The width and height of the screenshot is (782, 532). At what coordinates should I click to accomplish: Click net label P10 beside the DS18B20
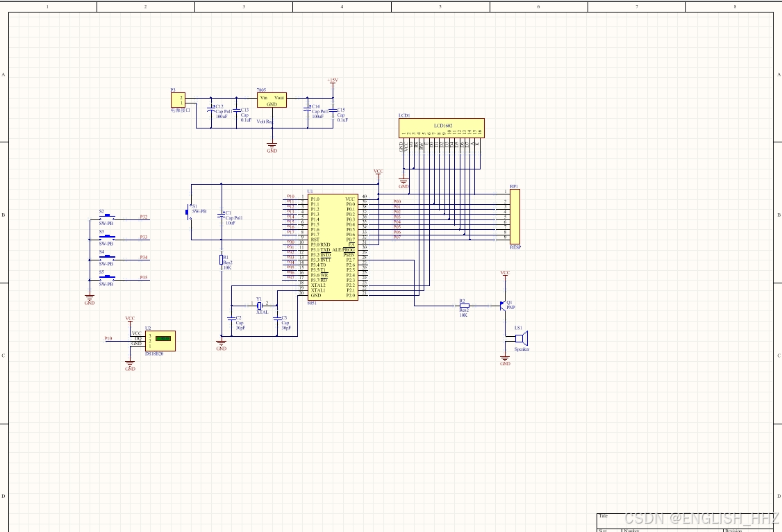click(108, 338)
